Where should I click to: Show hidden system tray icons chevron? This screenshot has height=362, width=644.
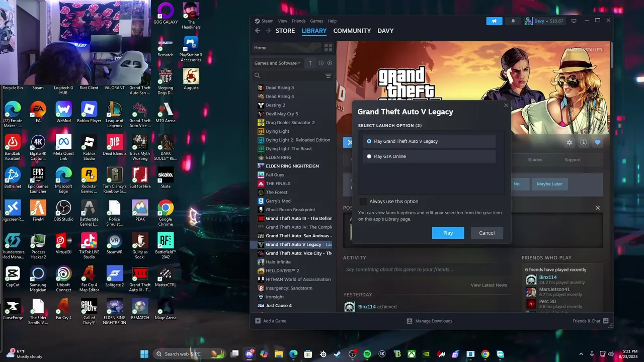coord(581,354)
